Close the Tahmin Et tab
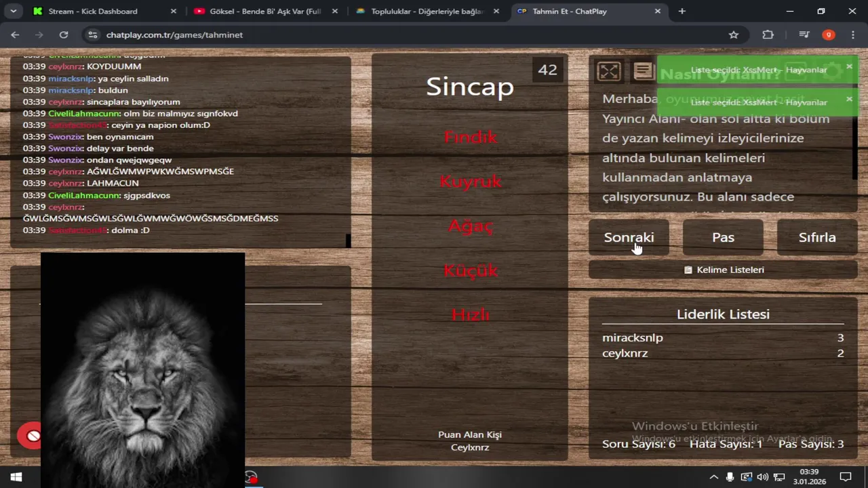868x488 pixels. (x=658, y=12)
